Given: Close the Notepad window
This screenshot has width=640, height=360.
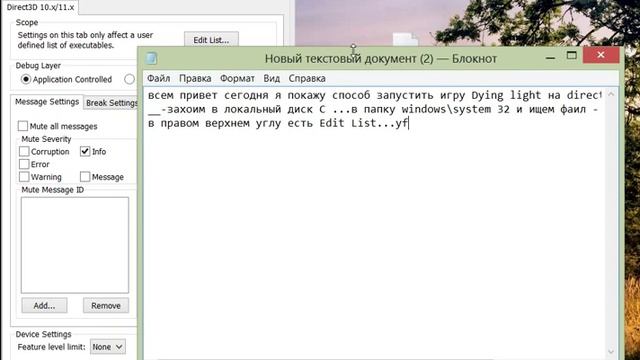Looking at the screenshot, I should [x=601, y=55].
